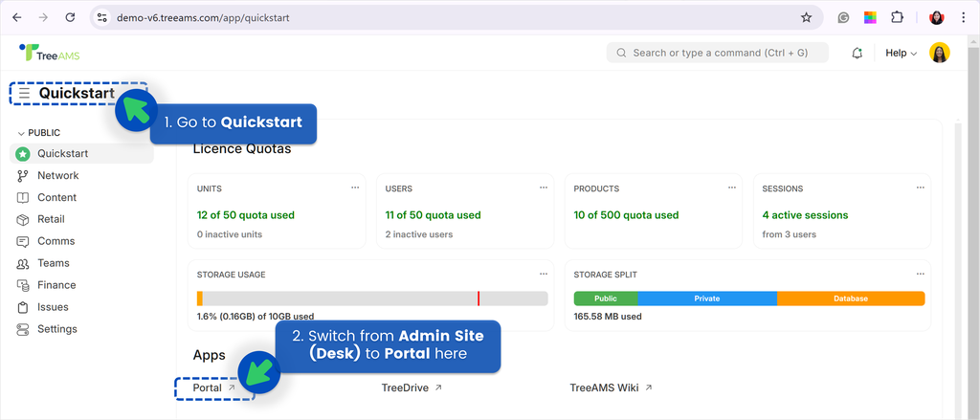Screen dimensions: 980x420
Task: Click '0 inactive units' text
Action: click(x=230, y=234)
